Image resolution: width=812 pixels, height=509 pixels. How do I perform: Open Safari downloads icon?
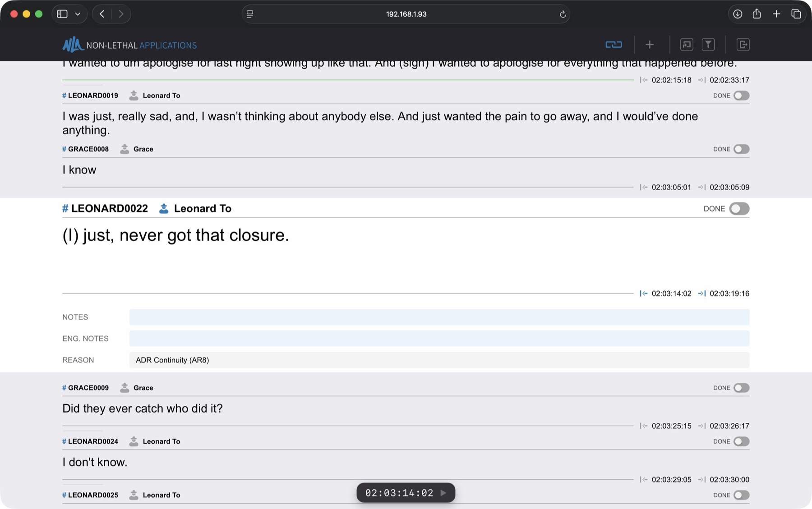point(738,14)
